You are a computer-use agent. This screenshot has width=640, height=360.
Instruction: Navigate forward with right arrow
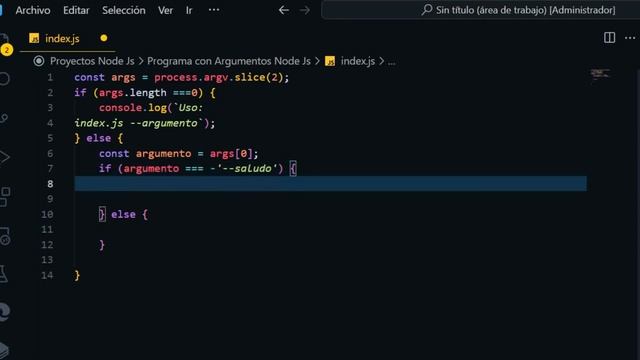tap(304, 10)
